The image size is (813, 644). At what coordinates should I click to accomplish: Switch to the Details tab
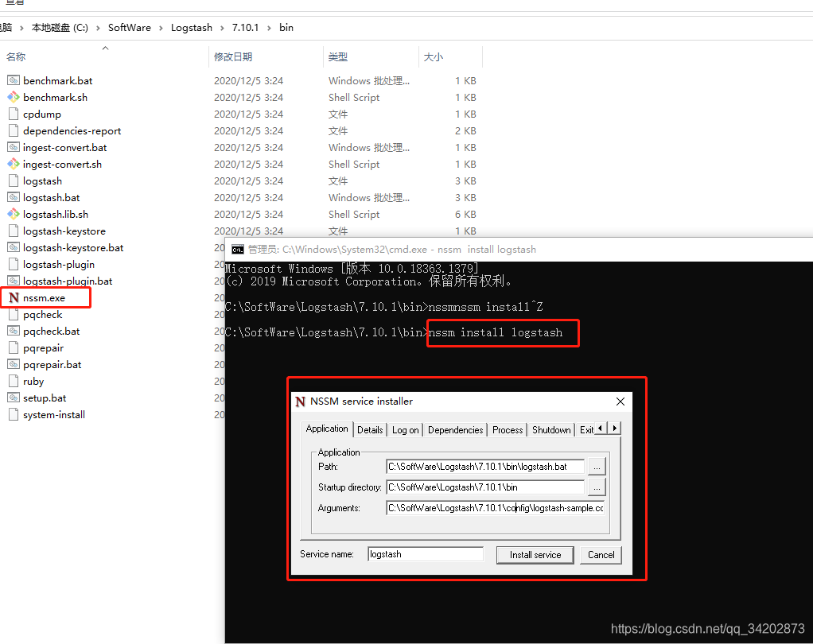(370, 430)
